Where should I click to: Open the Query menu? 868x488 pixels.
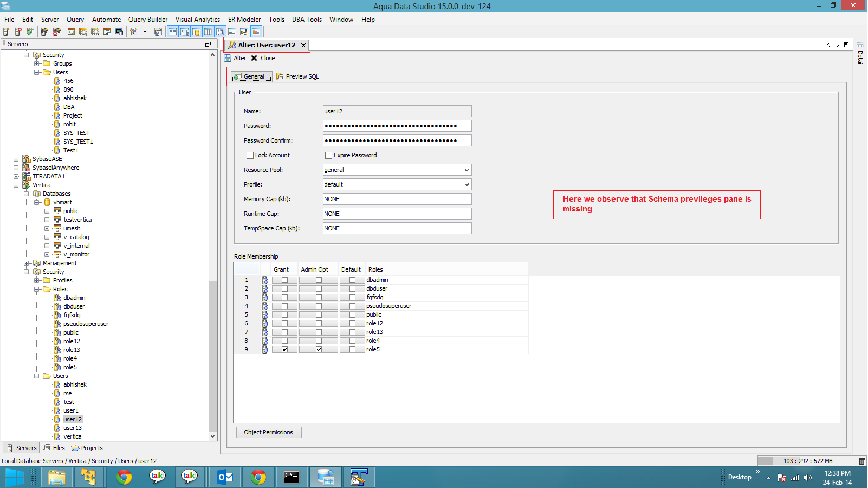(75, 20)
